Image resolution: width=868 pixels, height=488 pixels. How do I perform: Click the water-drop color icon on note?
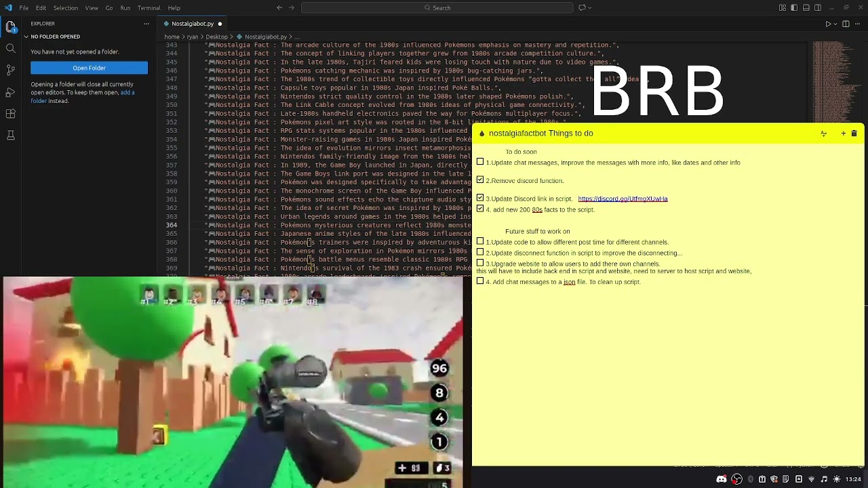482,134
